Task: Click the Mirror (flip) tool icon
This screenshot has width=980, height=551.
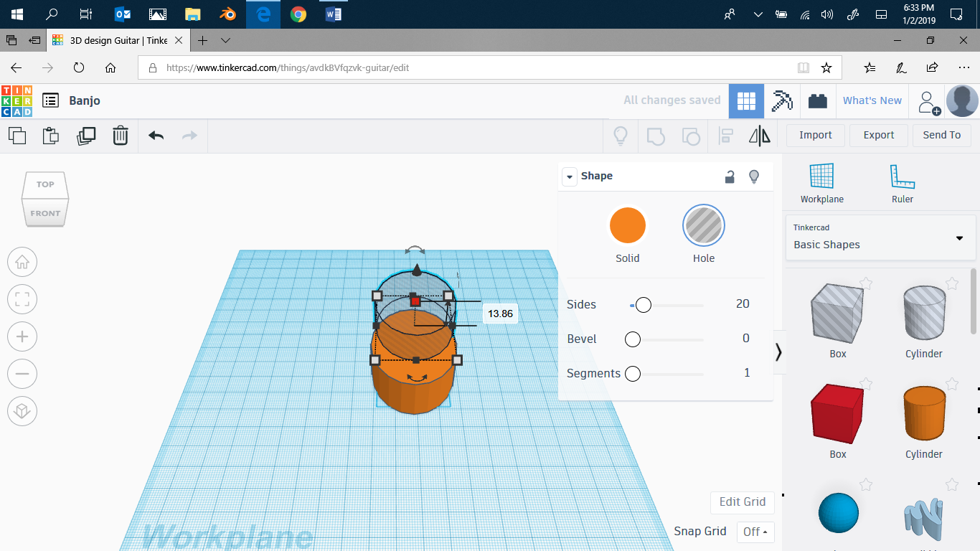Action: 760,136
